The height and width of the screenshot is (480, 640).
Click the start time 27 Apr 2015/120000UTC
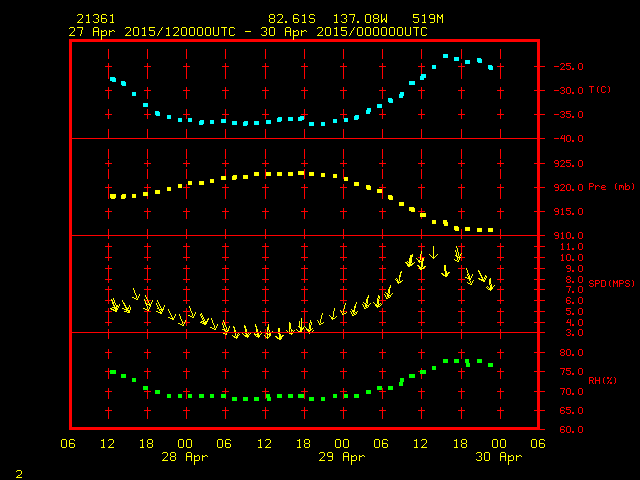tap(152, 32)
